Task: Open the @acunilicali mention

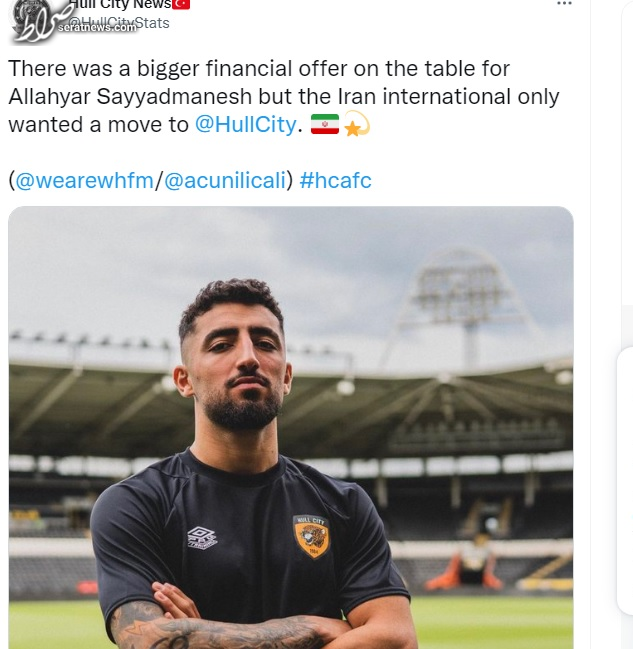Action: [x=223, y=181]
